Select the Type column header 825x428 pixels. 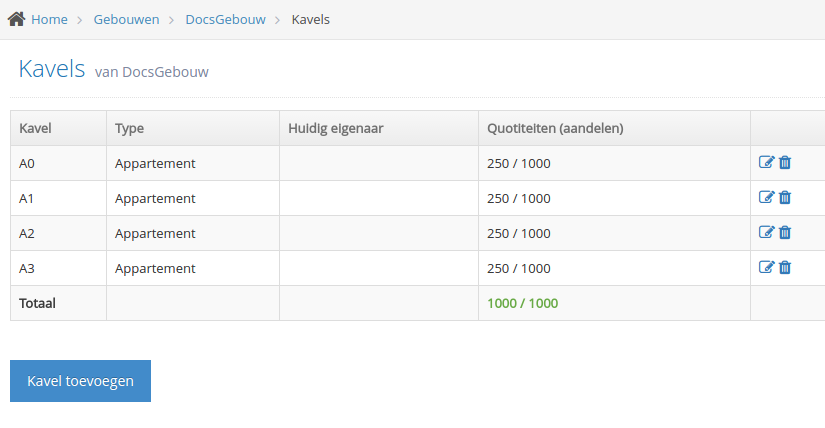click(x=129, y=128)
